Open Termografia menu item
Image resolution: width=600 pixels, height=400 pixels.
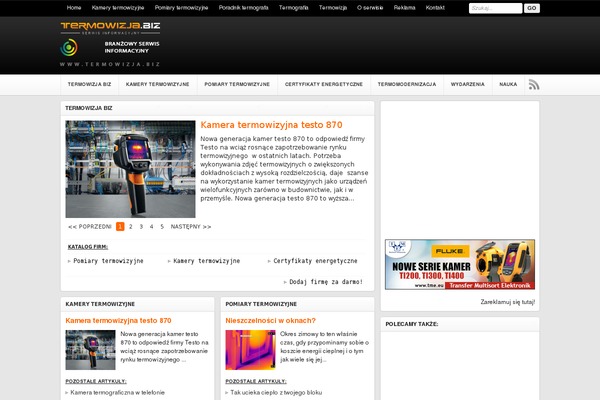(x=293, y=8)
